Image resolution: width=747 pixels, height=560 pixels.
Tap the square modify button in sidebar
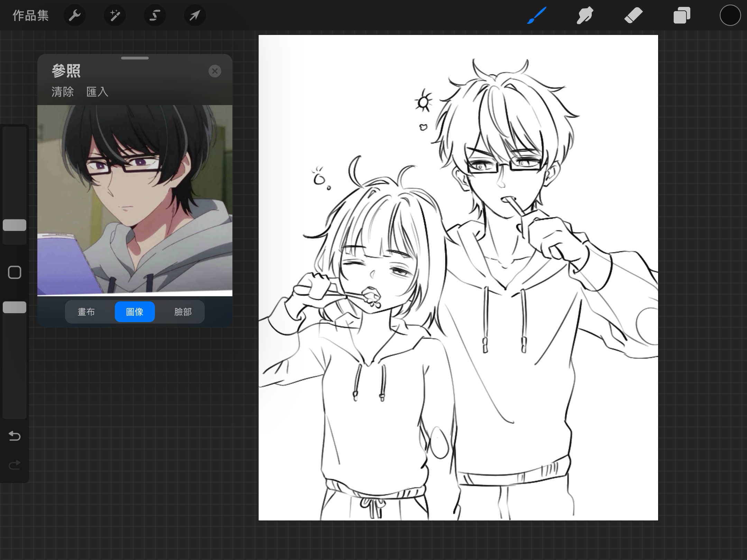[15, 272]
